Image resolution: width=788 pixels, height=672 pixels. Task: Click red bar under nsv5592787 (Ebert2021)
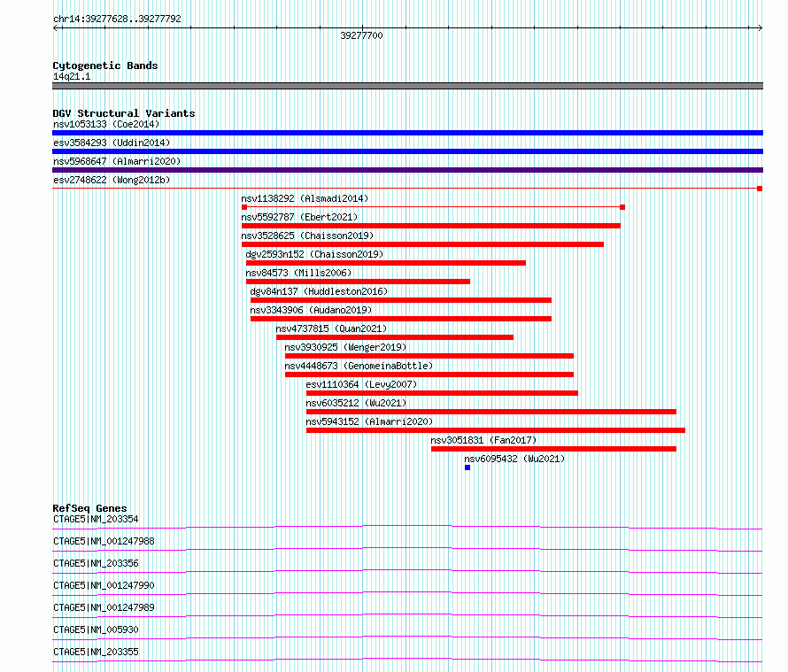(431, 226)
